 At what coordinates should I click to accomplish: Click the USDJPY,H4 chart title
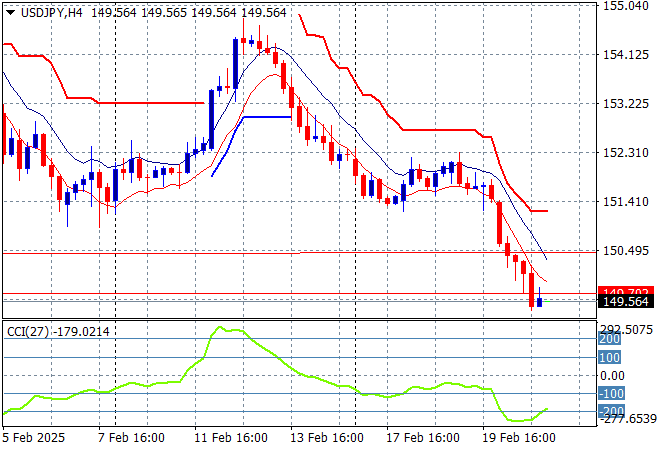[x=51, y=10]
